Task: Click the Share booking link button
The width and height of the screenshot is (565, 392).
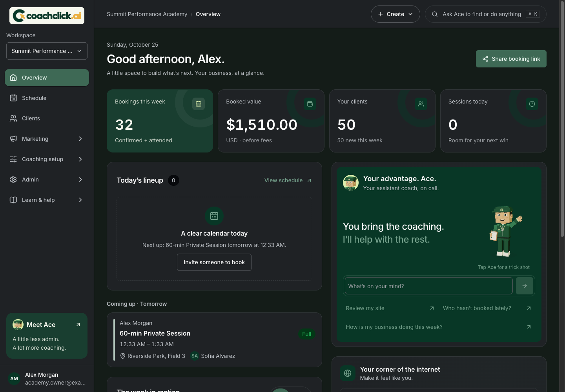Action: 511,59
